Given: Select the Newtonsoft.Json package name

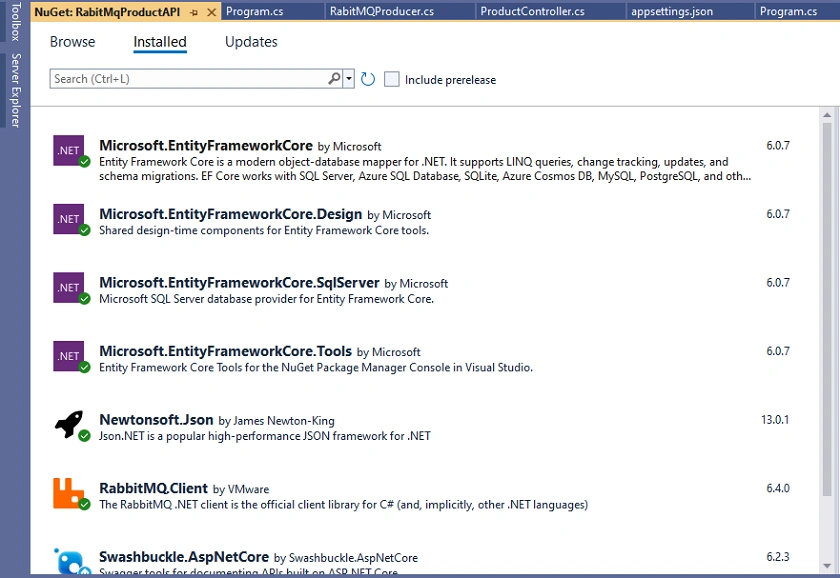Looking at the screenshot, I should (x=156, y=419).
